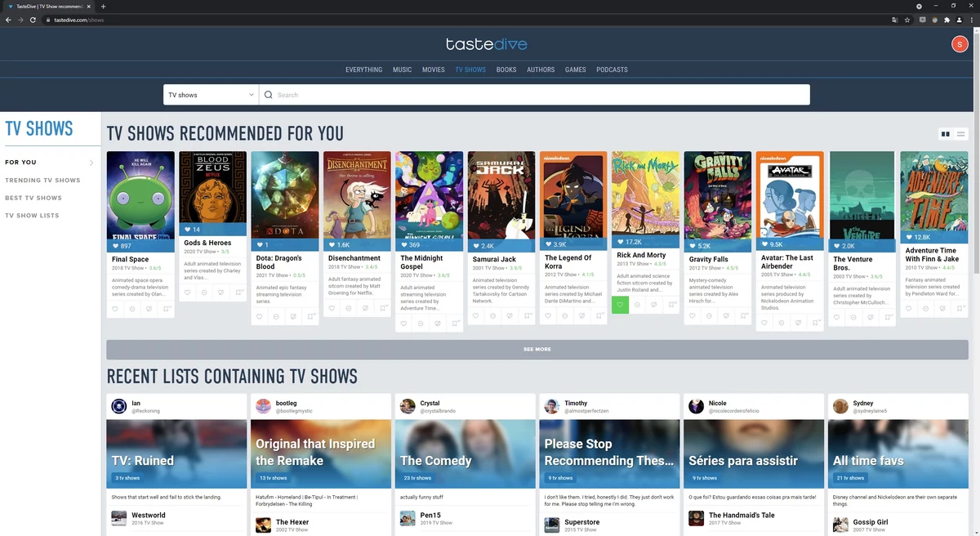Open the save bookmark menu for Final Space

[166, 309]
